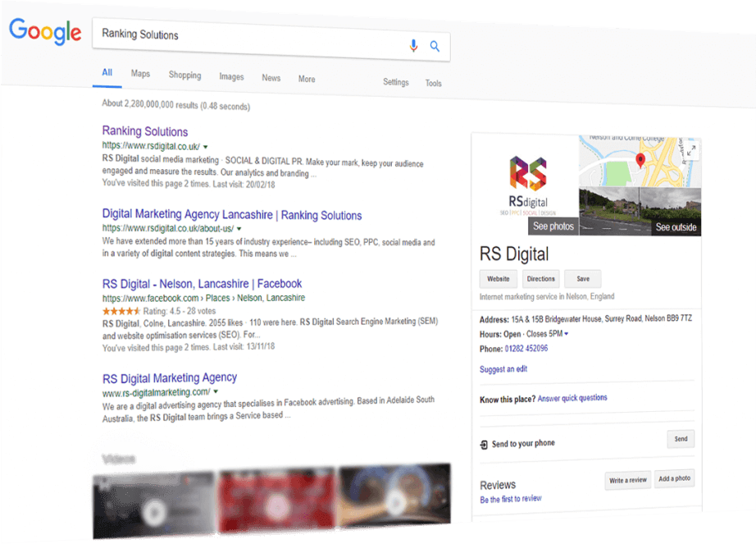This screenshot has width=756, height=544.
Task: Expand the rsdigital.co.uk result URL arrow
Action: click(x=205, y=147)
